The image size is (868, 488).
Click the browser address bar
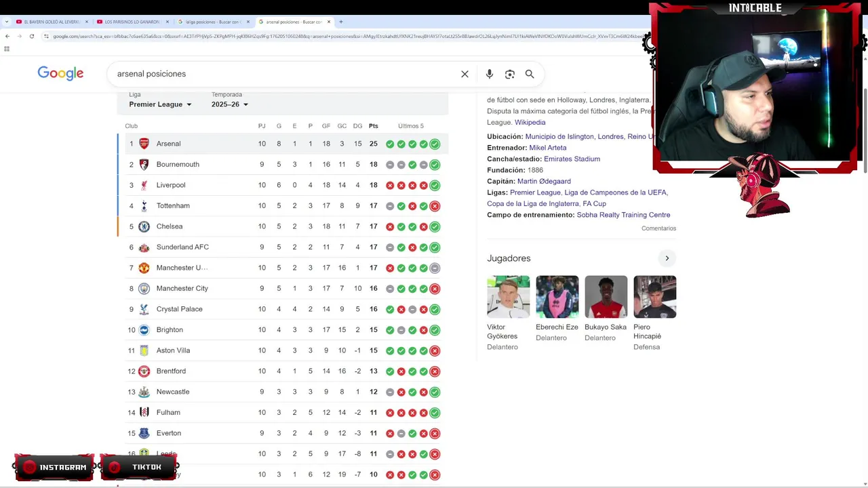(346, 36)
